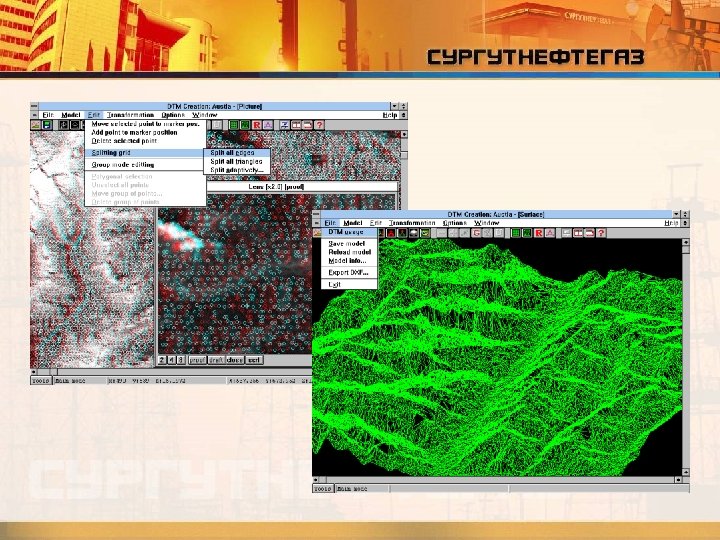Click the first green grid icon in Surface window toolbar
The image size is (720, 540).
click(x=516, y=233)
